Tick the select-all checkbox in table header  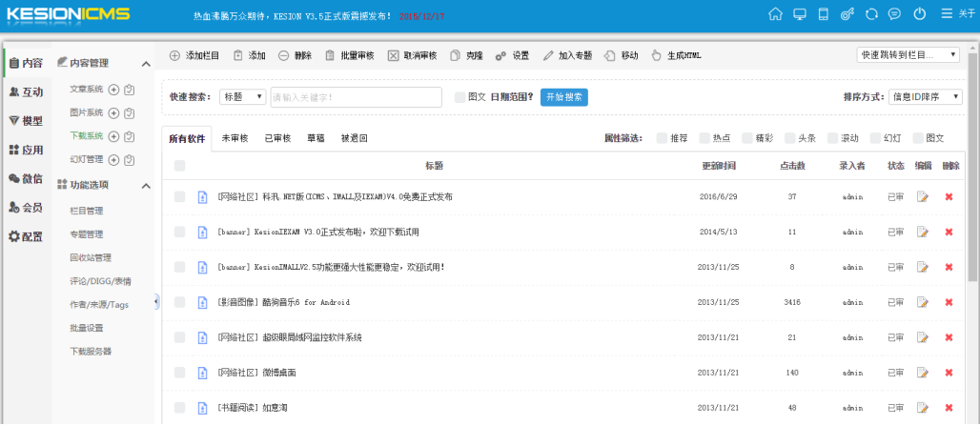pos(179,166)
